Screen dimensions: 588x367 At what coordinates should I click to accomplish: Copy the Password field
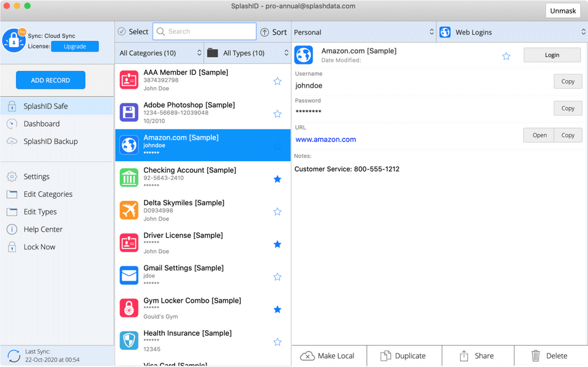click(568, 108)
